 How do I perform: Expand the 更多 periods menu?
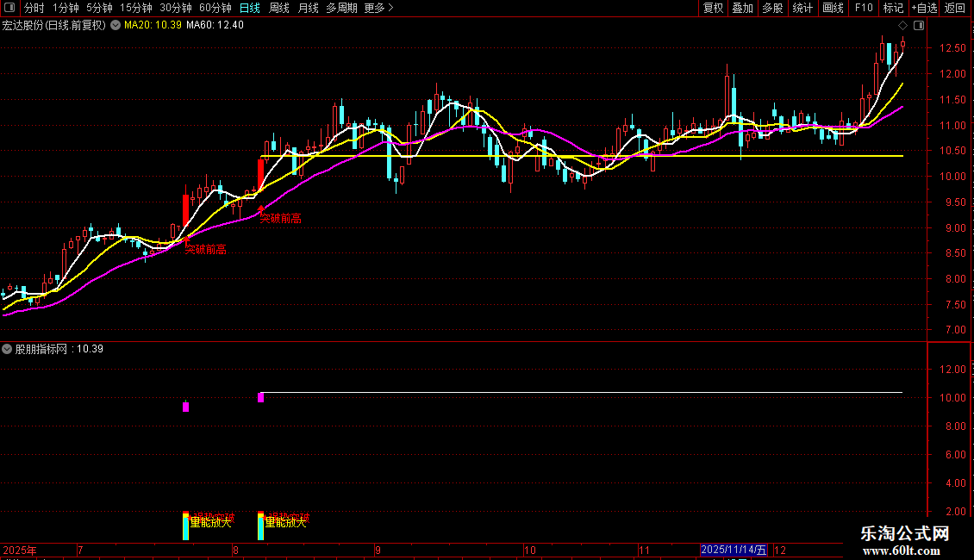pyautogui.click(x=378, y=8)
